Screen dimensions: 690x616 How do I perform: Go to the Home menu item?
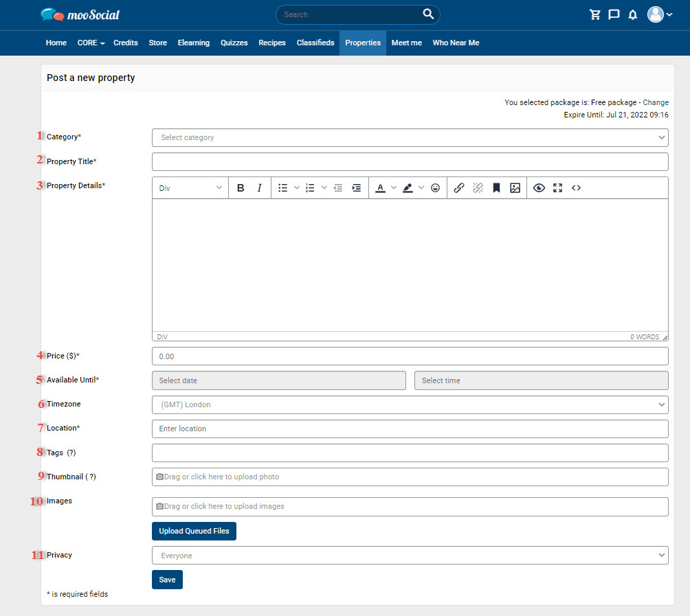pyautogui.click(x=56, y=43)
